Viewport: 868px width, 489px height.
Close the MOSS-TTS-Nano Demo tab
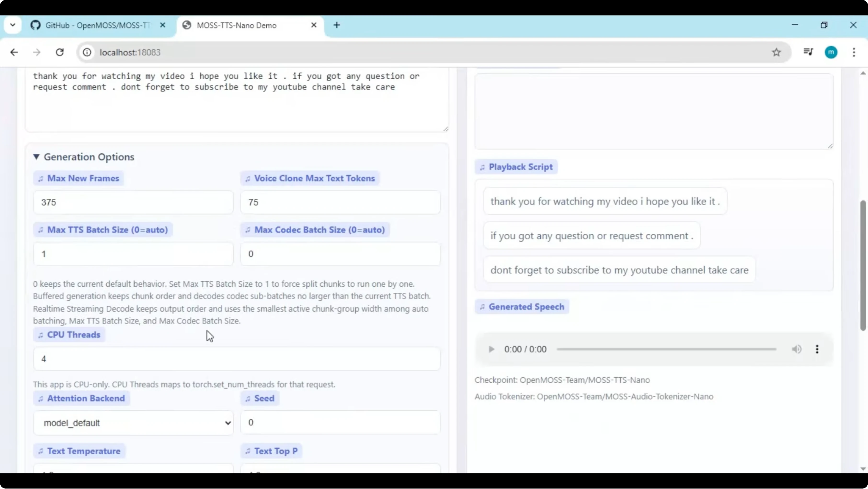point(314,25)
